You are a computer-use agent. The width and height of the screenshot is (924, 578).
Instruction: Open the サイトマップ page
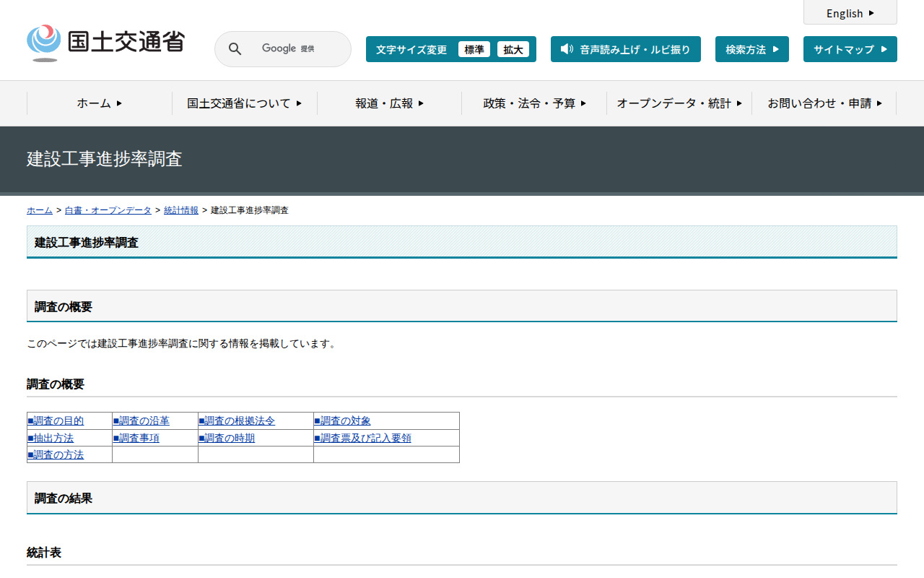click(850, 49)
